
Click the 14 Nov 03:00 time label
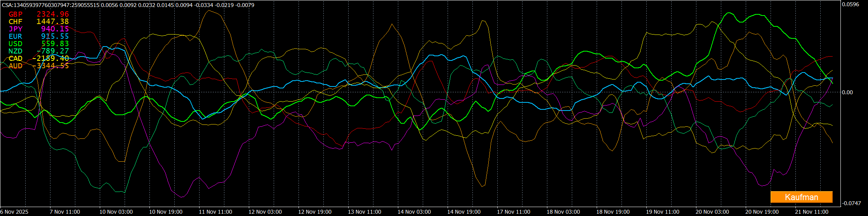414,212
